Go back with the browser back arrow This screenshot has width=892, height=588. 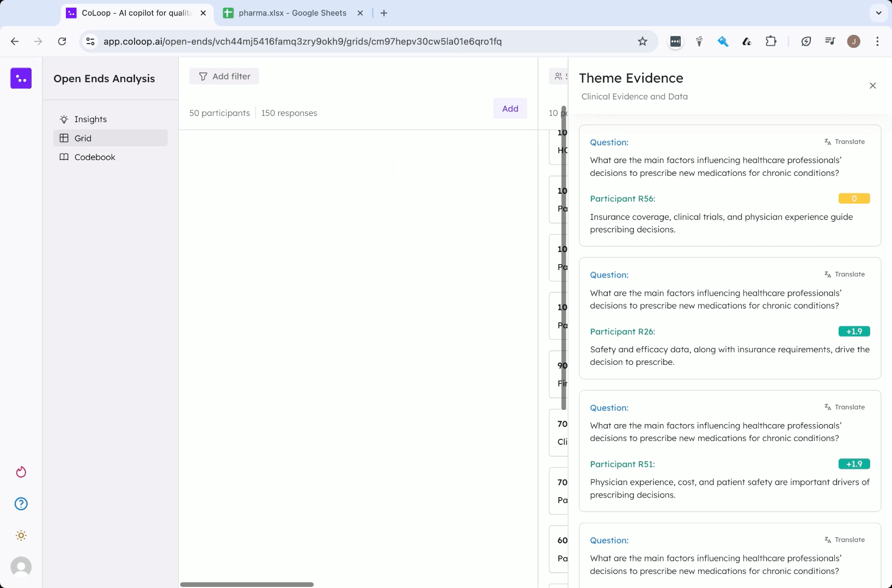click(x=15, y=41)
